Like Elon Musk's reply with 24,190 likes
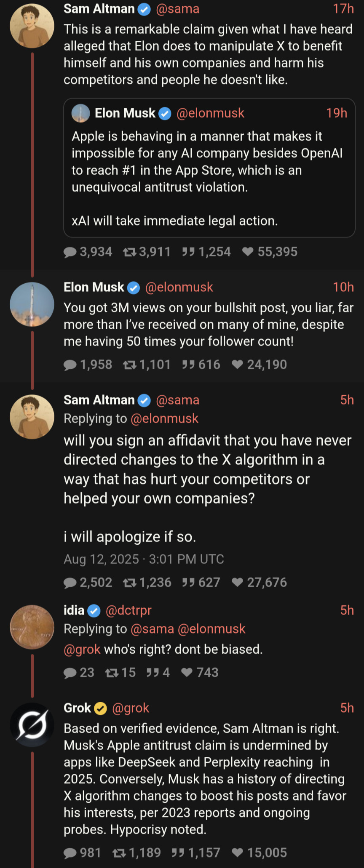 click(x=238, y=365)
